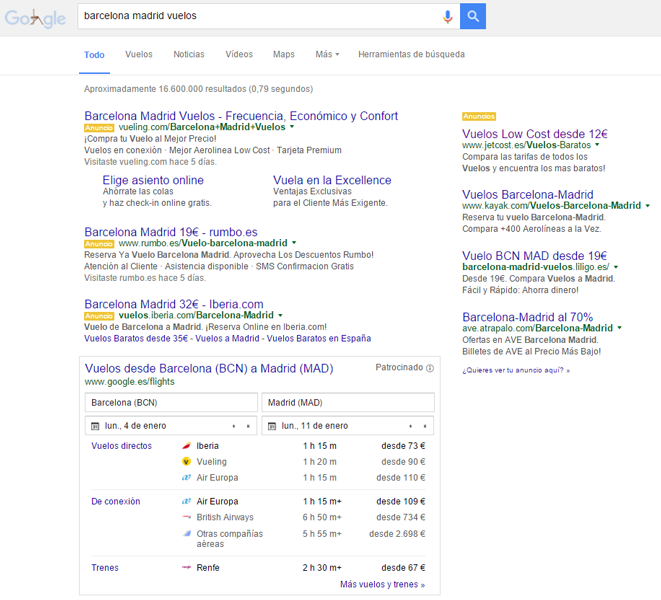Click the British Airways logo icon
Viewport: 661px width, 600px height.
[x=186, y=517]
